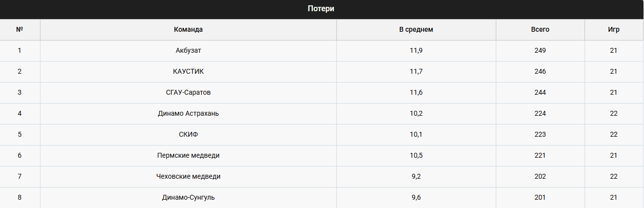Click the № column header
Screen dimensions: 644x208
(x=20, y=29)
